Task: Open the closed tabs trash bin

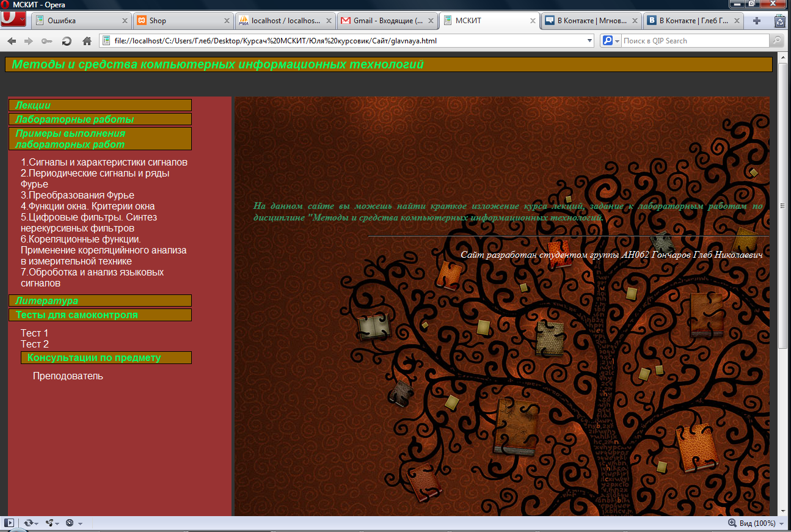Action: point(779,20)
